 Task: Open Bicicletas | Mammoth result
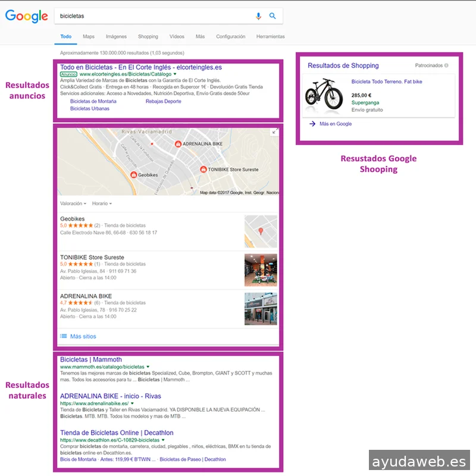(x=91, y=359)
